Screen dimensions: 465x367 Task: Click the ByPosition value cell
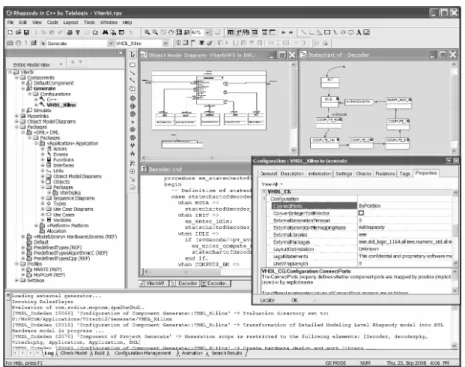pyautogui.click(x=405, y=206)
